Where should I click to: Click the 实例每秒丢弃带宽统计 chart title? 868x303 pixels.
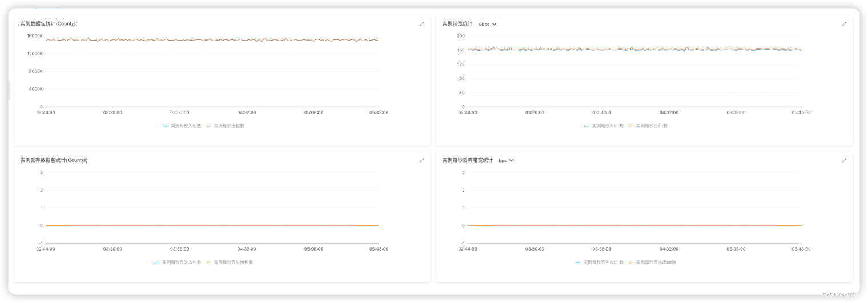[467, 160]
